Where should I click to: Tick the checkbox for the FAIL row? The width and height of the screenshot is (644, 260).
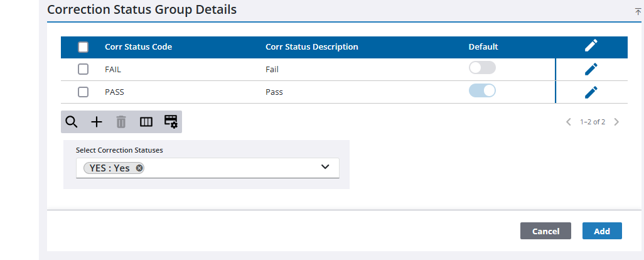coord(83,70)
